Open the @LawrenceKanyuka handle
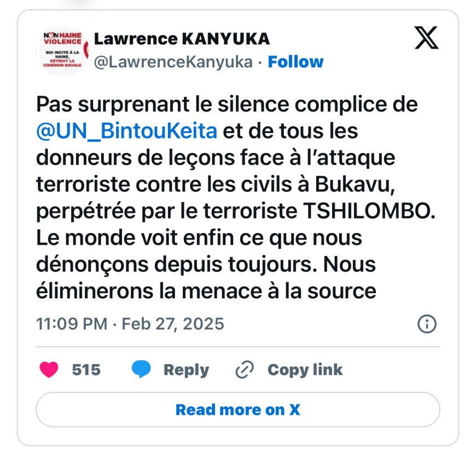The height and width of the screenshot is (457, 476). point(173,62)
